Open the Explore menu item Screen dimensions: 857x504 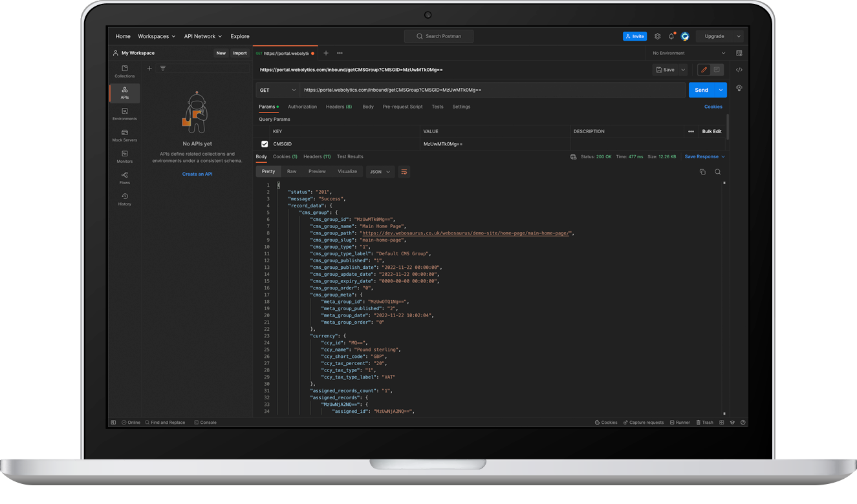pyautogui.click(x=240, y=36)
